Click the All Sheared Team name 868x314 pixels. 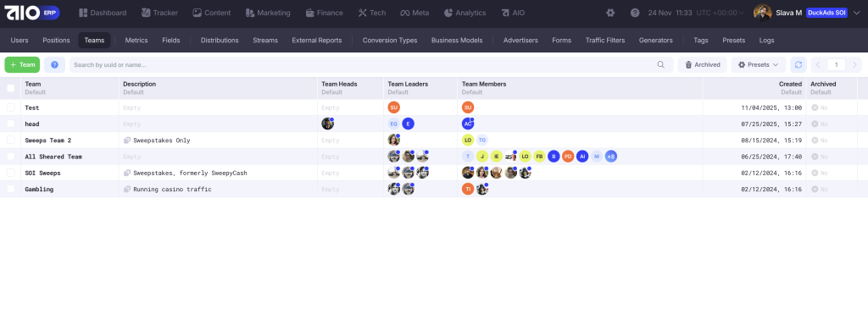coord(53,157)
